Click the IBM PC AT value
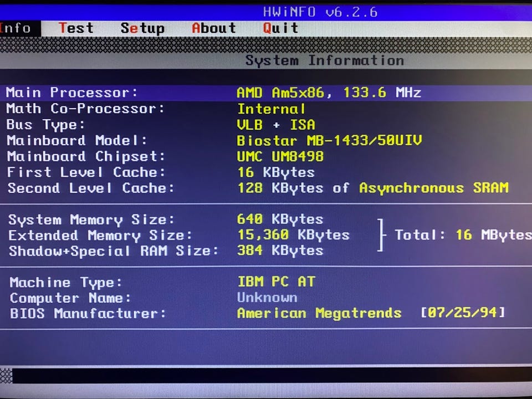 point(277,282)
